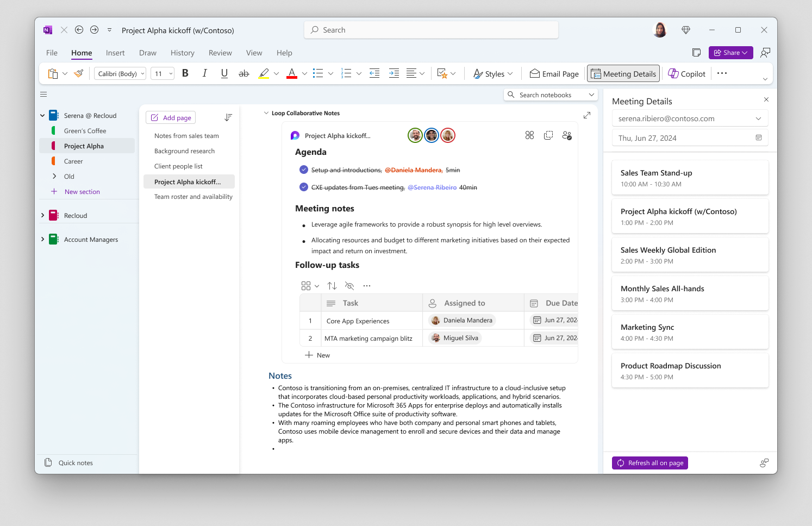This screenshot has width=812, height=526.
Task: Click the red font color button
Action: pyautogui.click(x=292, y=73)
